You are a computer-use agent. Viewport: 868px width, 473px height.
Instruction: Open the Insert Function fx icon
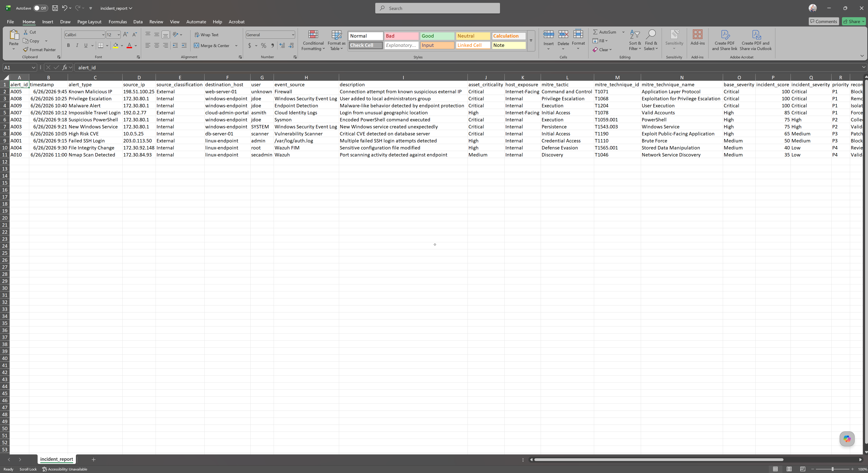[x=64, y=67]
